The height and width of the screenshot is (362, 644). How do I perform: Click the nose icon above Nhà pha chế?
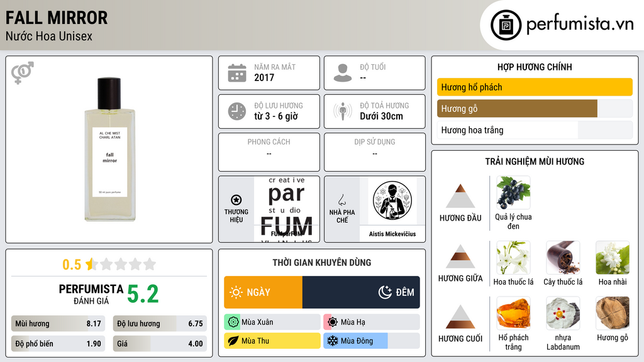point(342,200)
